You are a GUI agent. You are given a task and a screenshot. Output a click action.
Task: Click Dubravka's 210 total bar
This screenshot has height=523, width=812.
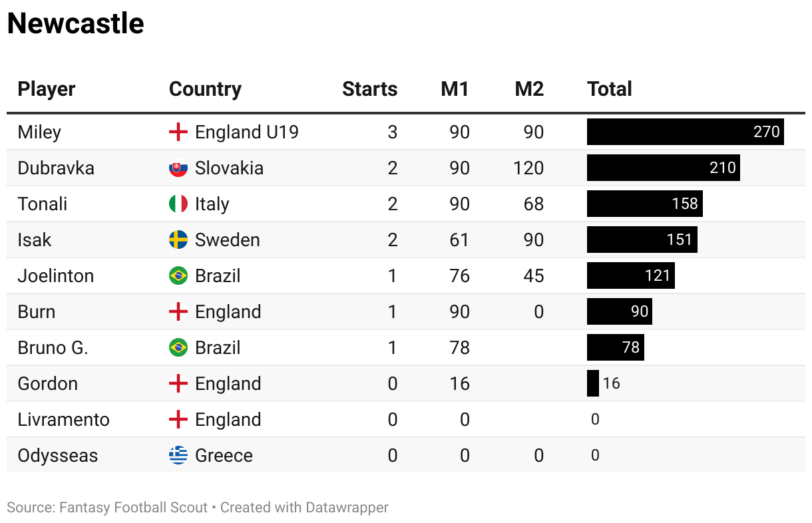(663, 168)
